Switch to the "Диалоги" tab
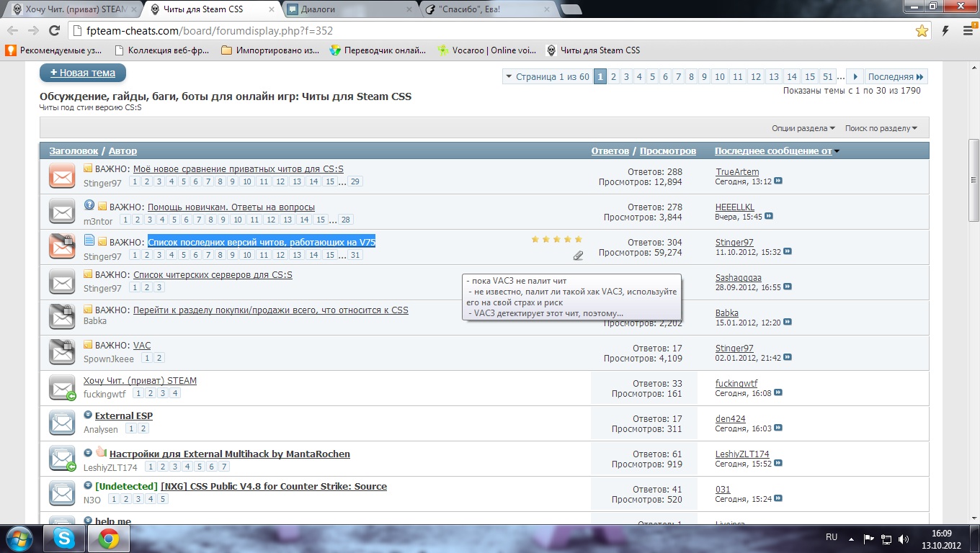This screenshot has height=553, width=980. coord(349,9)
